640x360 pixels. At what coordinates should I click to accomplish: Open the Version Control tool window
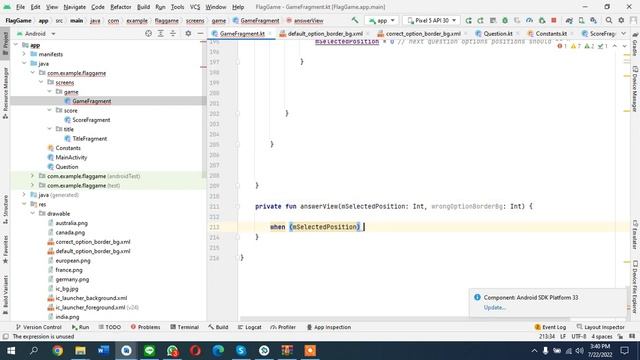pyautogui.click(x=39, y=327)
